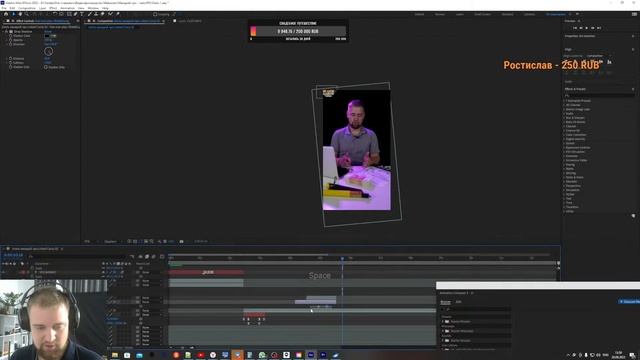Image resolution: width=640 pixels, height=360 pixels.
Task: Open the viewer resolution (Quarter) dropdown
Action: click(112, 242)
